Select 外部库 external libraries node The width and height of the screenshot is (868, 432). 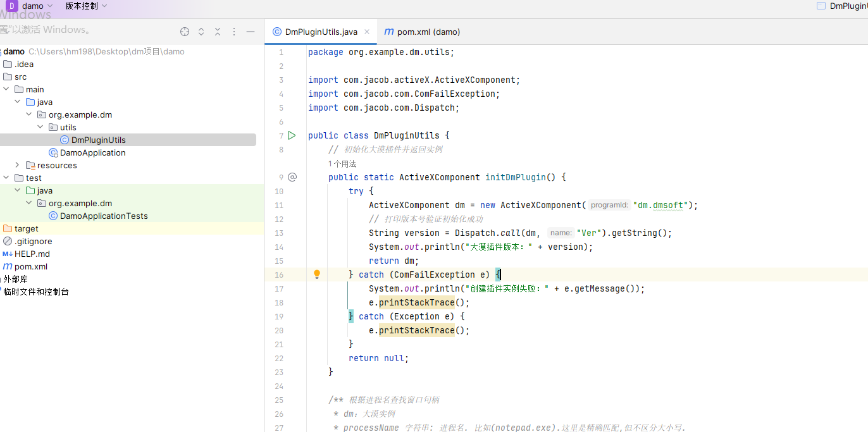(15, 279)
